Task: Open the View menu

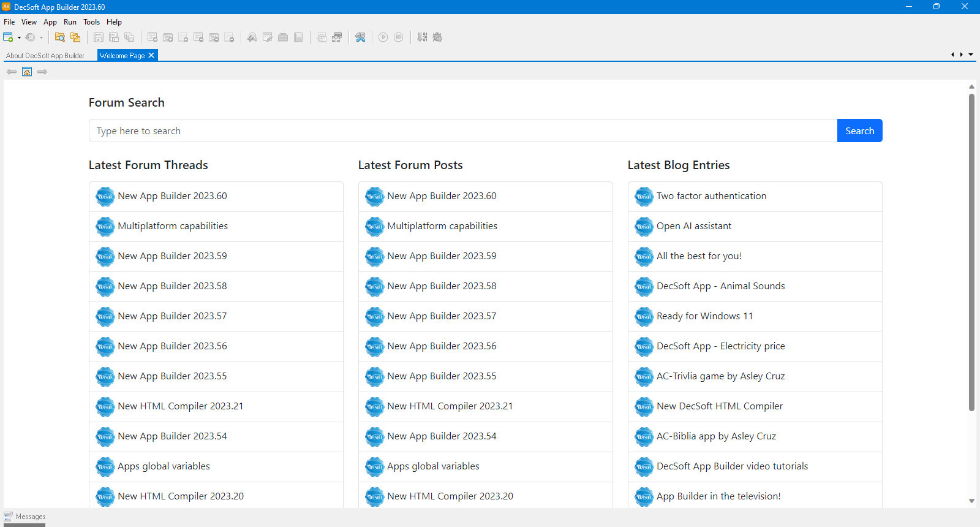Action: [29, 22]
